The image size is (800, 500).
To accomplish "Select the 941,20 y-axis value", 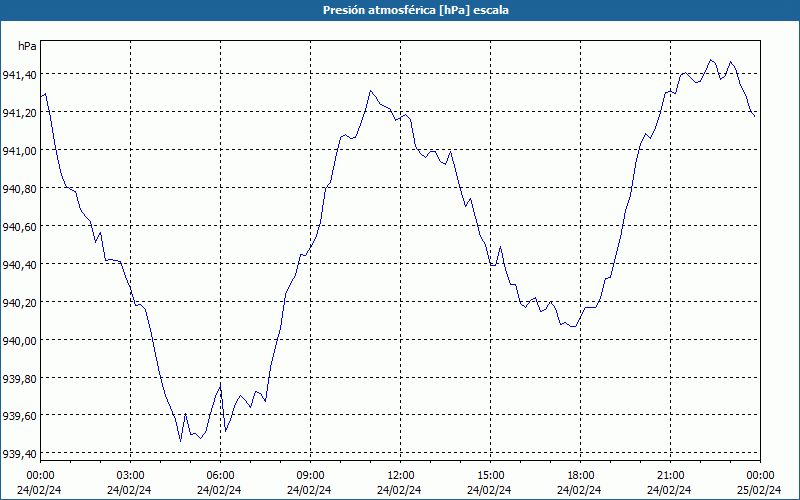I will click(x=19, y=113).
